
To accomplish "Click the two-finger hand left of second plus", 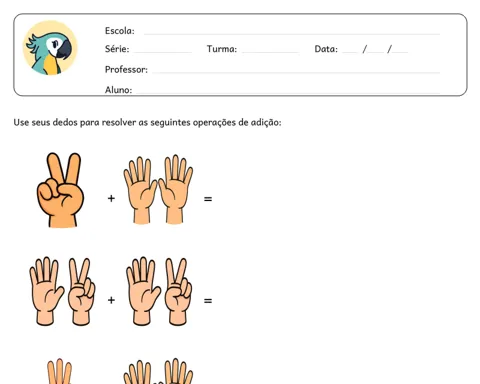I will click(81, 292).
